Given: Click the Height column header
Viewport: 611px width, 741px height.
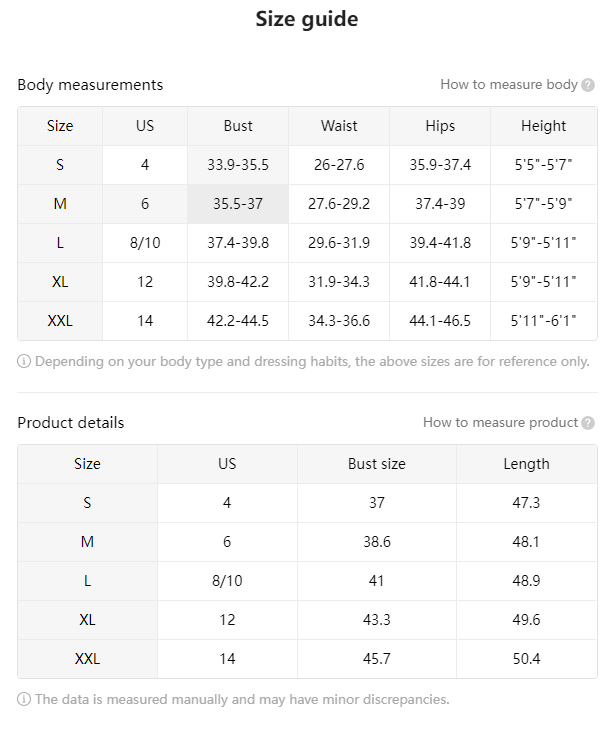Looking at the screenshot, I should tap(543, 126).
